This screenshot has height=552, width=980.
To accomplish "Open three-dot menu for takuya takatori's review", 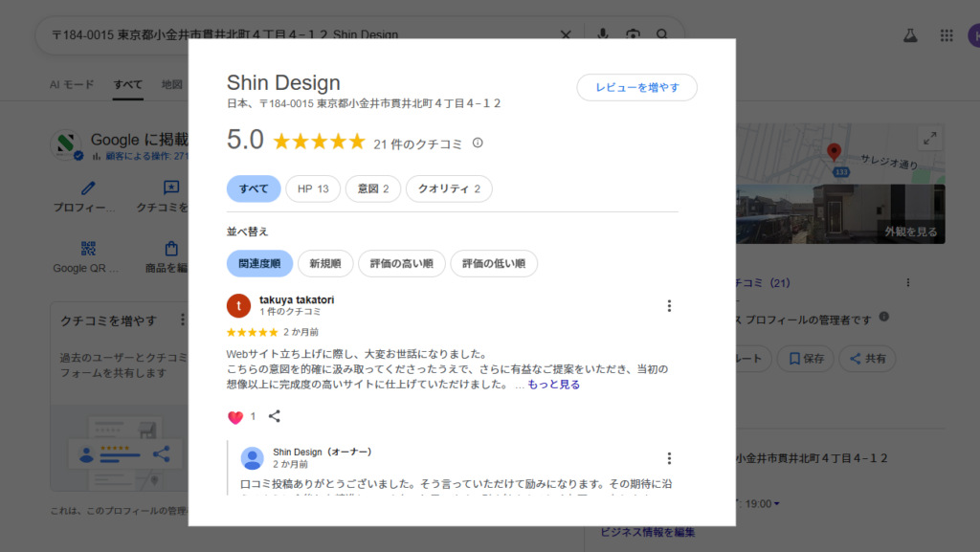I will tap(669, 306).
